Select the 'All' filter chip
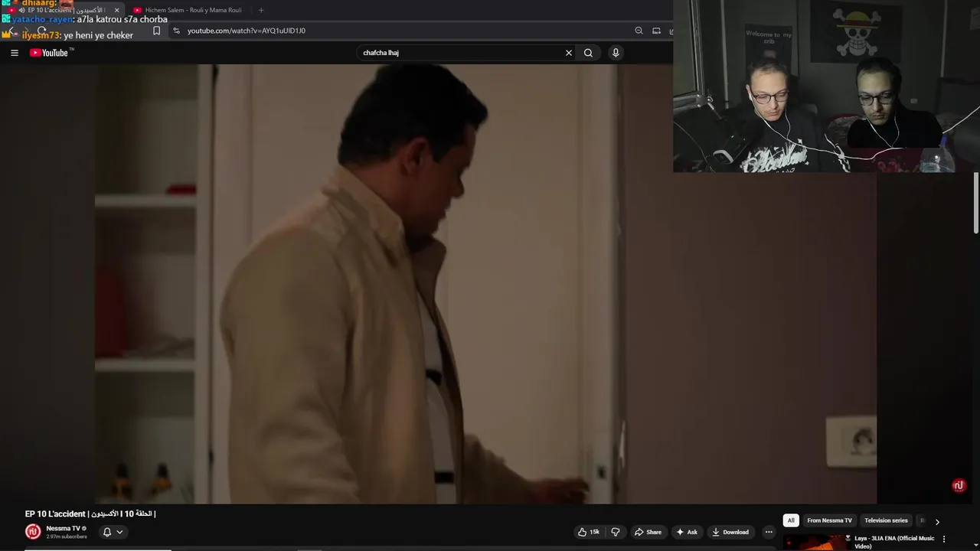 791,520
